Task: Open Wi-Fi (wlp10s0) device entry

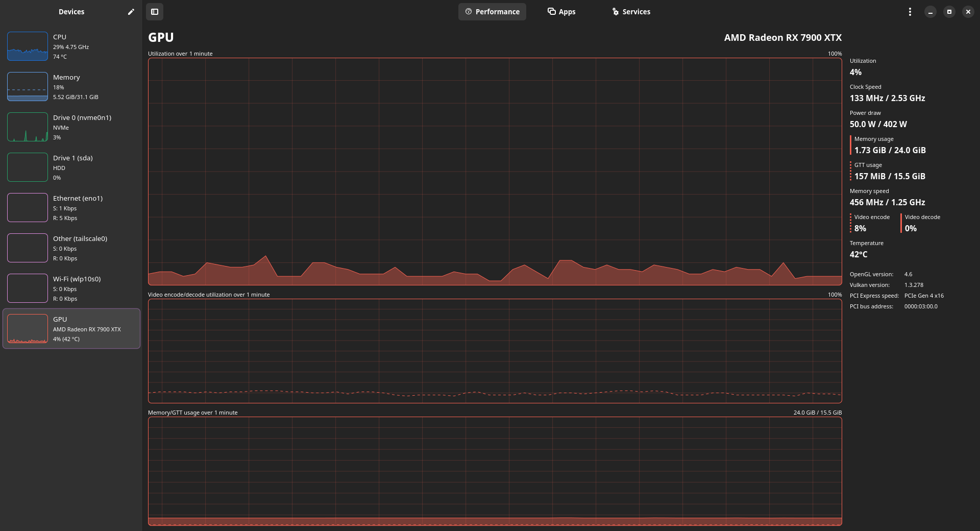Action: coord(71,288)
